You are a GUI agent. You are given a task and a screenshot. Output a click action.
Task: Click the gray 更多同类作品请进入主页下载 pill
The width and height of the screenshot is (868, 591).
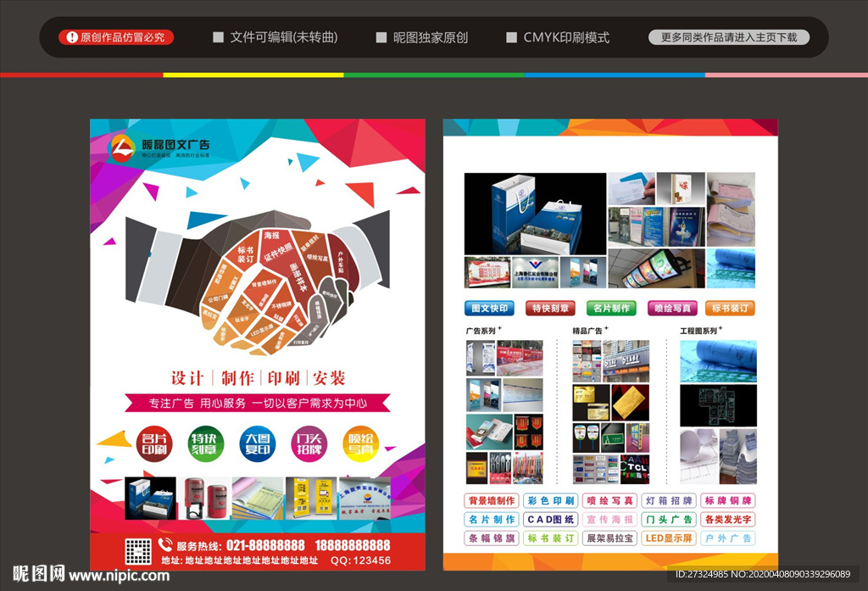(729, 37)
